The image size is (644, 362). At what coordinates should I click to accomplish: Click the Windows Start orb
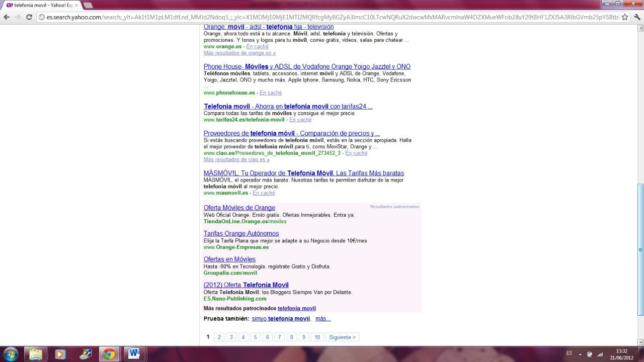click(x=10, y=354)
